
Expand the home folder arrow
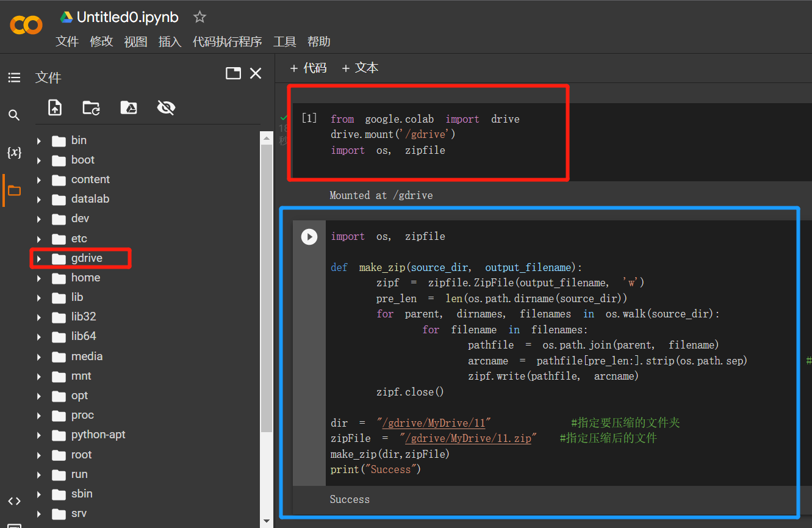[x=39, y=278]
